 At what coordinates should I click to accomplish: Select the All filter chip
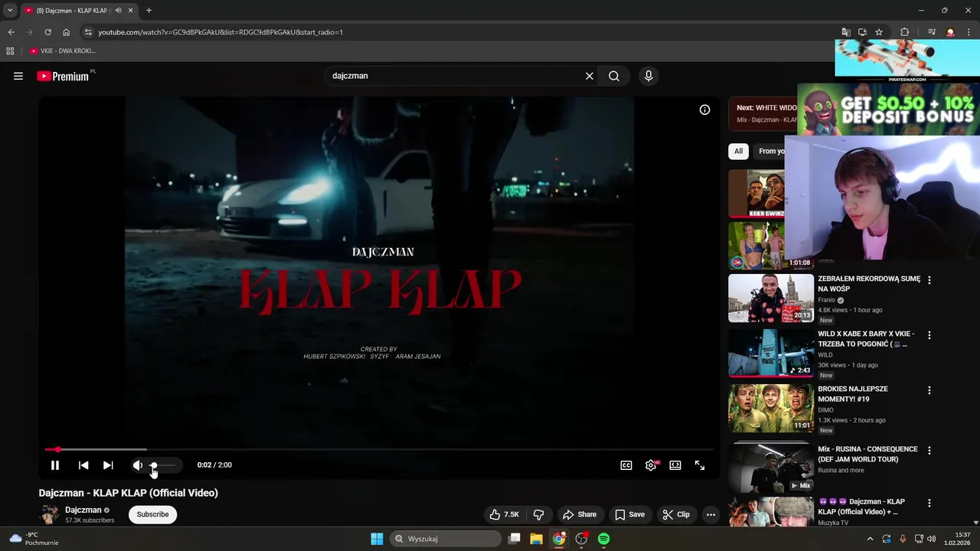click(x=738, y=151)
